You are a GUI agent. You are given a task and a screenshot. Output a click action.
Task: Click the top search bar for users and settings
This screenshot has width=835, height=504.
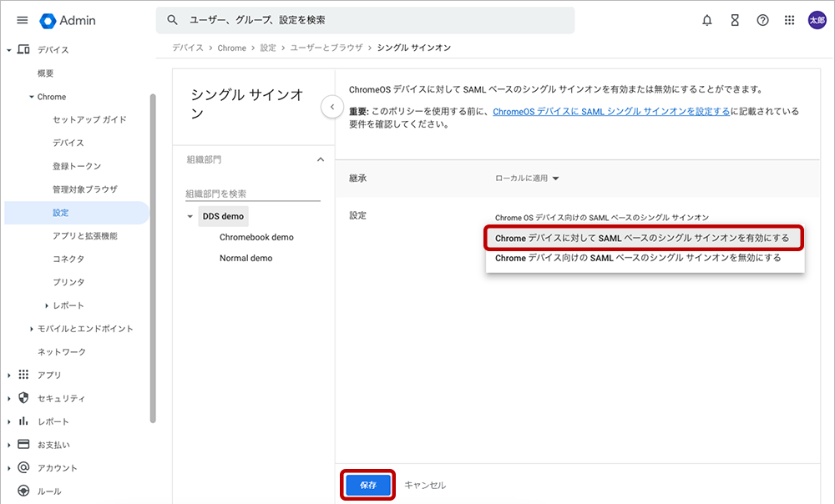click(365, 20)
